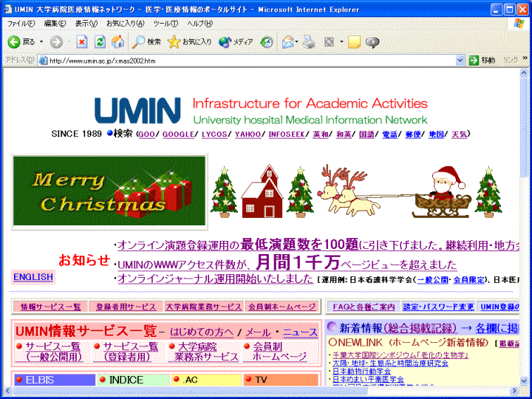Image resolution: width=532 pixels, height=399 pixels.
Task: Go to the Home page icon
Action: 117,42
